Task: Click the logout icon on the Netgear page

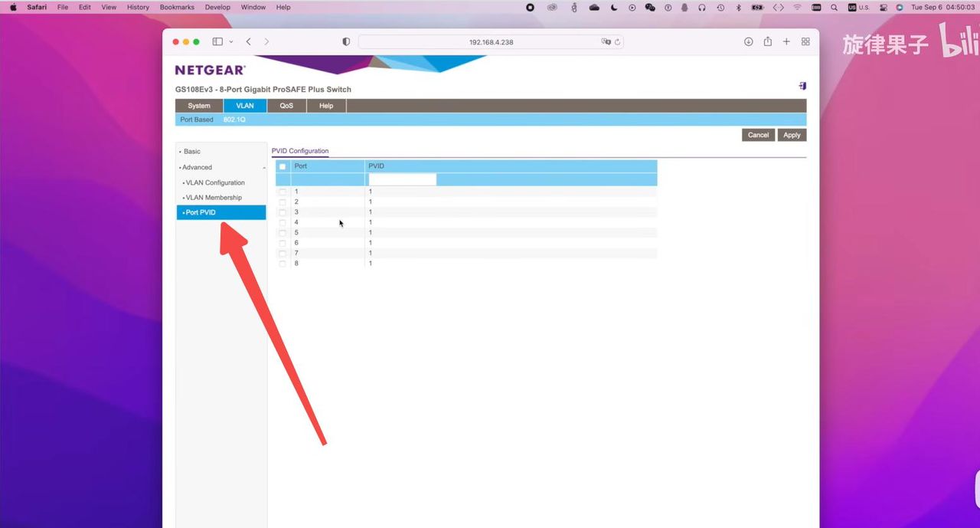Action: click(x=802, y=86)
